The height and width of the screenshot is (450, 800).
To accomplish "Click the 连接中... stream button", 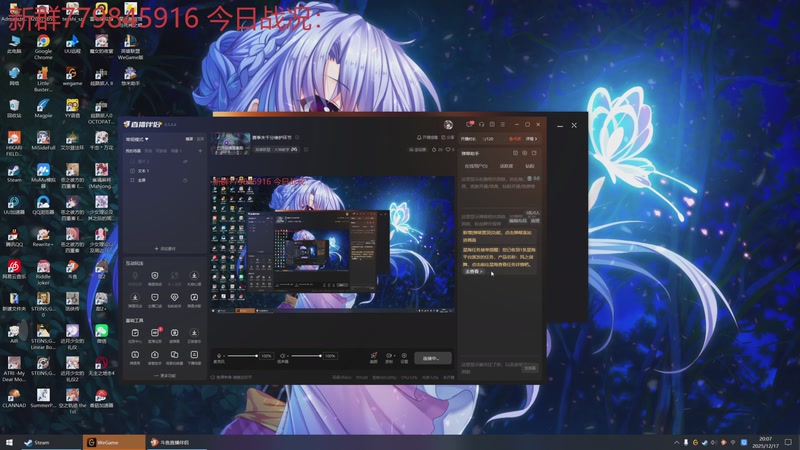I will click(x=433, y=358).
